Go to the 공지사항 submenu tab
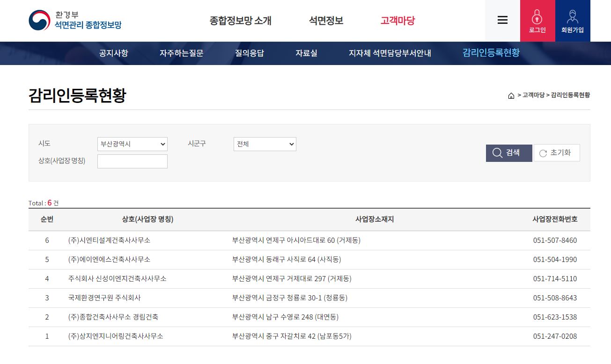Image resolution: width=611 pixels, height=364 pixels. (113, 53)
